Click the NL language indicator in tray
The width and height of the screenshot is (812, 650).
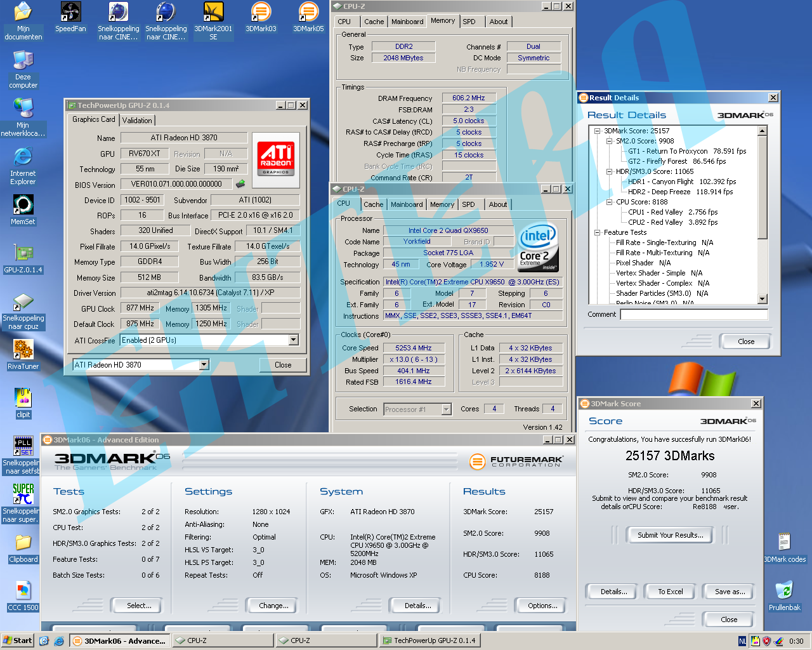[x=742, y=641]
